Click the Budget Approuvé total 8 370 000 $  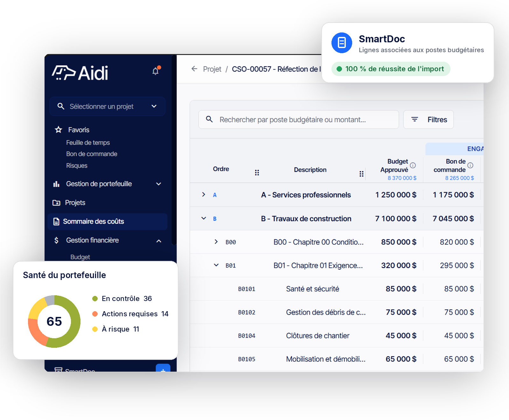[x=402, y=178]
